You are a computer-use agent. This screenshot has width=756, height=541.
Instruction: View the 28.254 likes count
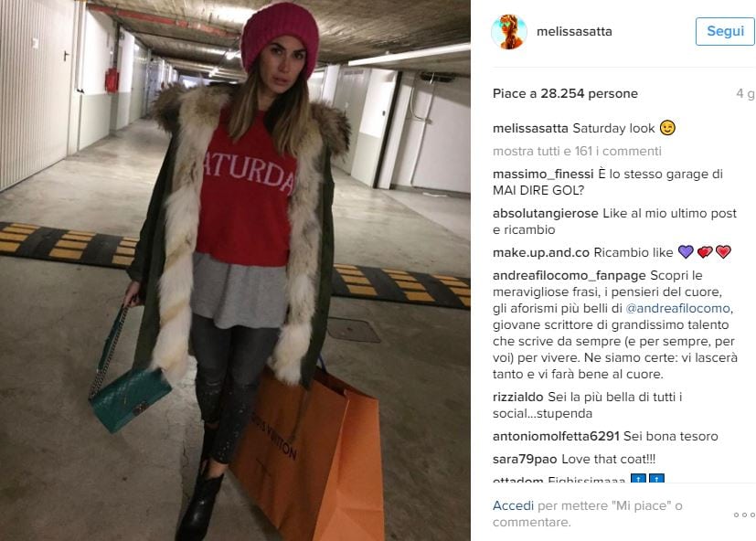click(565, 93)
